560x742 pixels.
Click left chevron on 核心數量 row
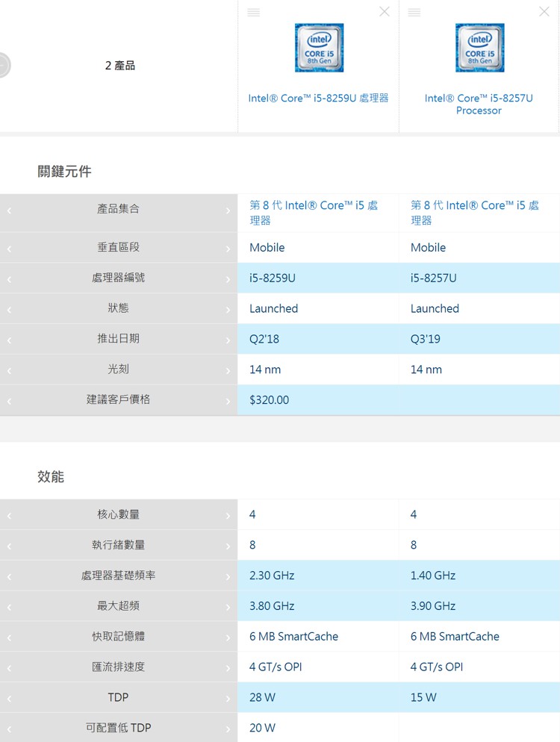pos(9,517)
